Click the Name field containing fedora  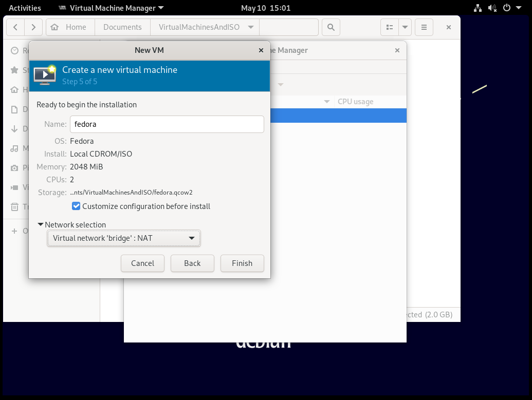167,124
